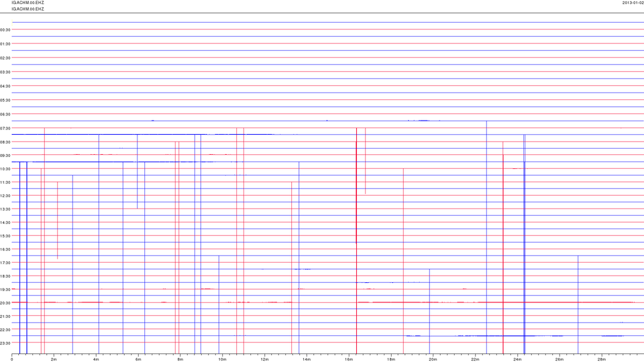Click the 6m axis tick label
Viewport: 644px width, 362px height.
pos(138,359)
